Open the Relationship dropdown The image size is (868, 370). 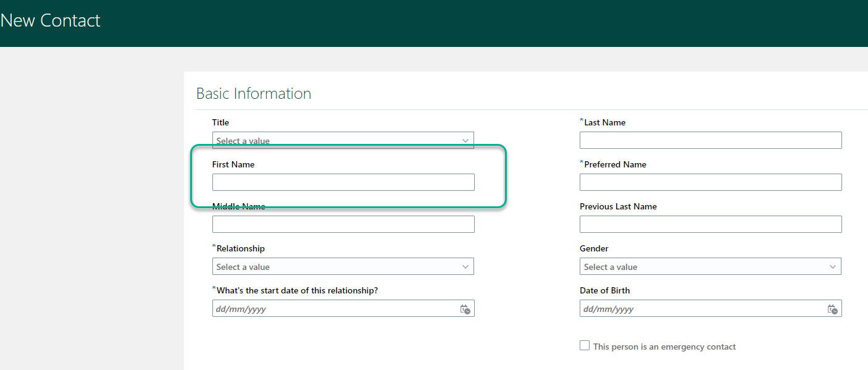pyautogui.click(x=343, y=266)
